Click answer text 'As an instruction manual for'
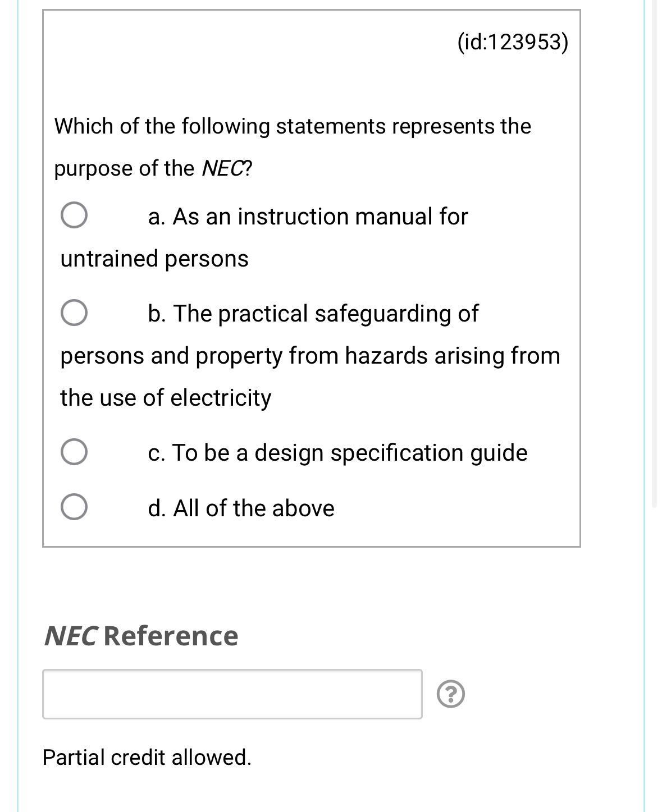 click(x=308, y=217)
